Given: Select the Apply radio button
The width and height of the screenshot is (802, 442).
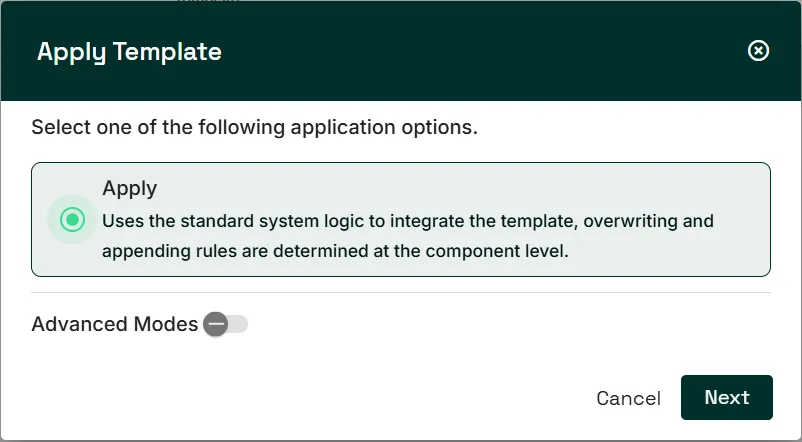Looking at the screenshot, I should (72, 219).
